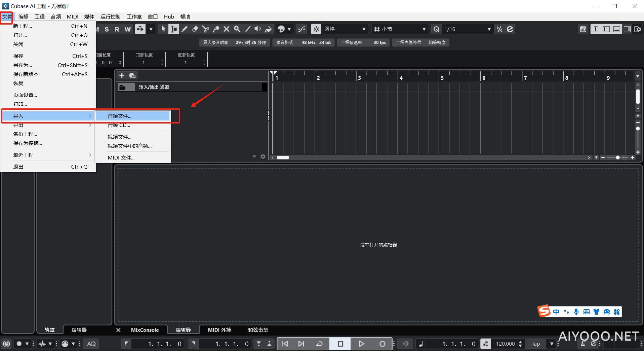Adjust the horizontal zoom slider handle
Screen dimensions: 644x351
(618, 157)
